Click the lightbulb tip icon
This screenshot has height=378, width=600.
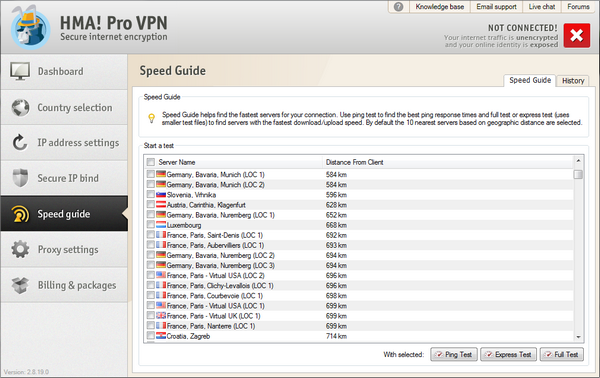coord(152,118)
